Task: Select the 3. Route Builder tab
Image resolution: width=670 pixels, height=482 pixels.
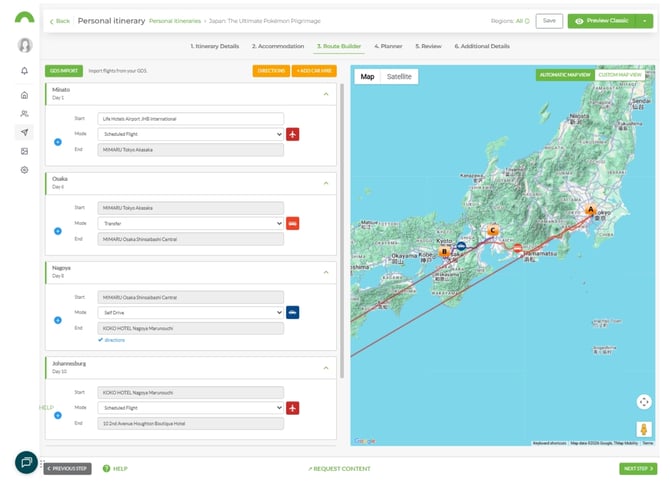Action: (339, 46)
